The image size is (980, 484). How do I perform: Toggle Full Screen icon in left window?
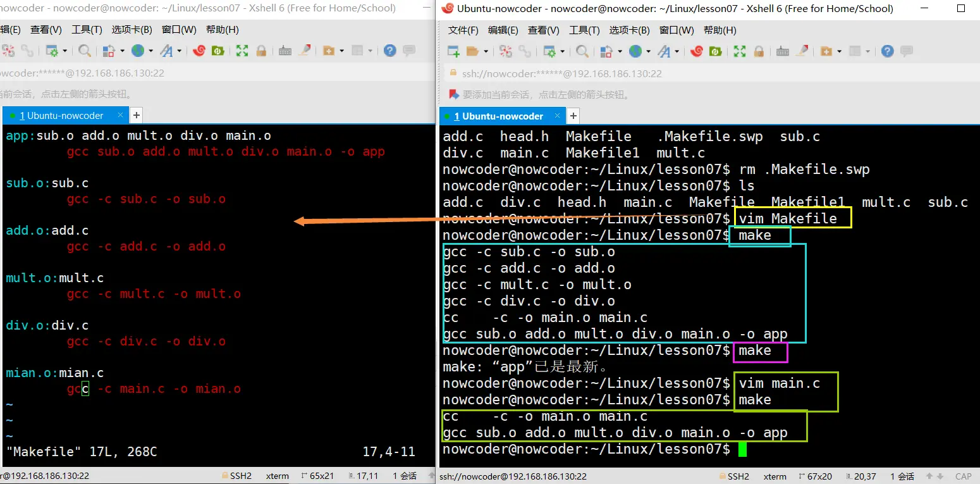tap(242, 51)
